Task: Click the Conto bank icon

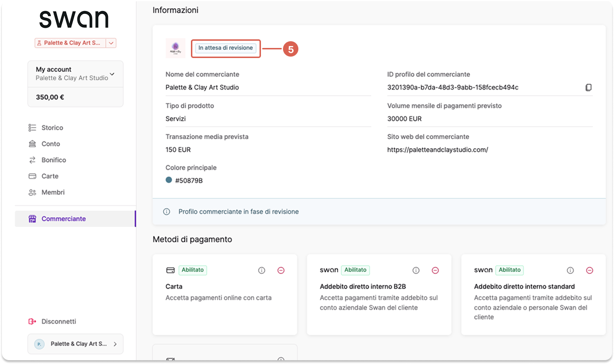Action: 33,144
